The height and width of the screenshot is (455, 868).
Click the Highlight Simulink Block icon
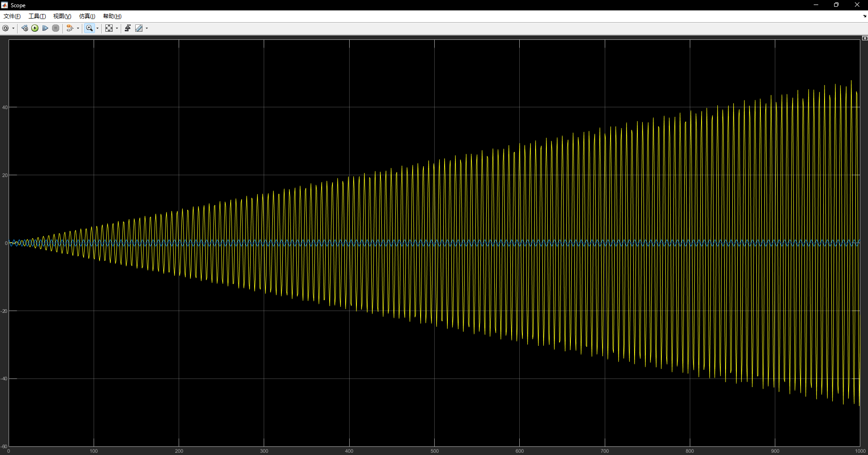70,28
